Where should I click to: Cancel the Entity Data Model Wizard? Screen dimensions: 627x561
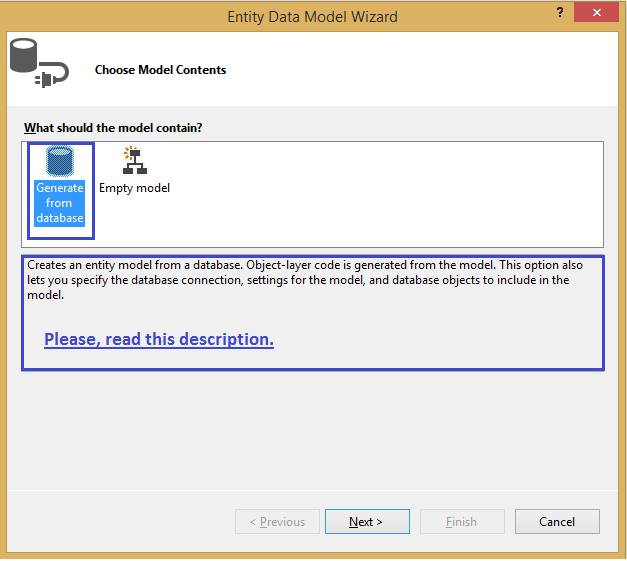tap(557, 521)
